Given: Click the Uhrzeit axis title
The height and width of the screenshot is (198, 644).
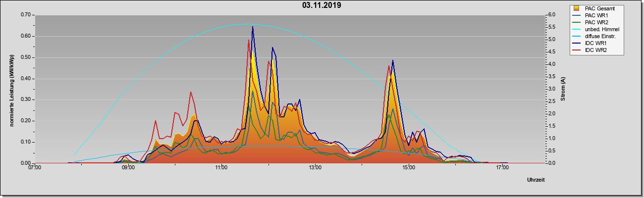Looking at the screenshot, I should [536, 181].
